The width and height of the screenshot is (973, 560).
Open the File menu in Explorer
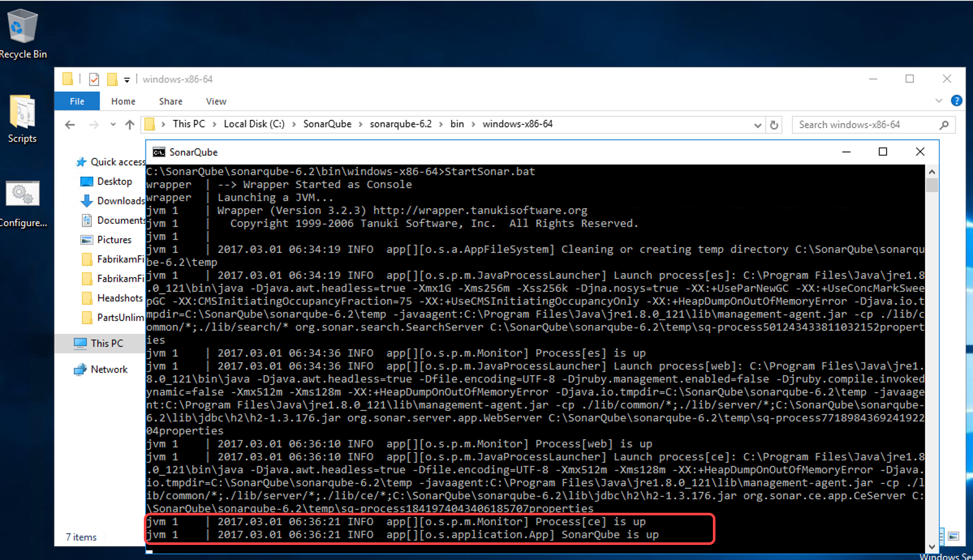(x=77, y=101)
